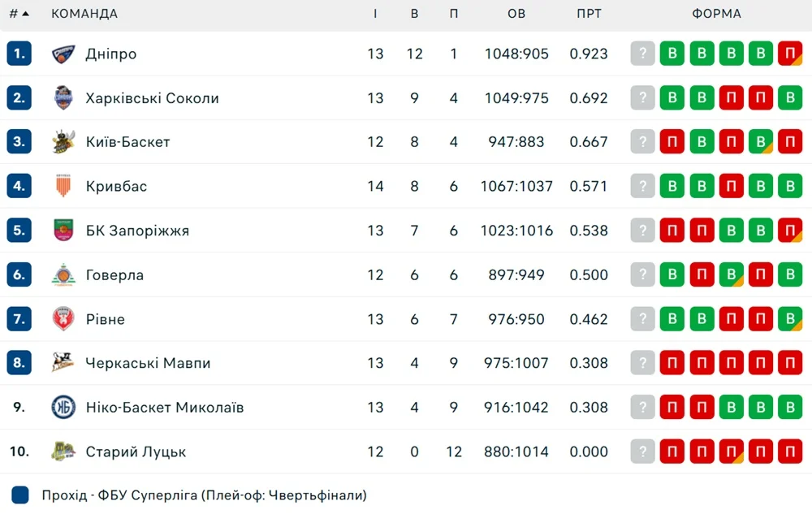Open the Дніпро team name link
The height and width of the screenshot is (514, 812).
pyautogui.click(x=111, y=54)
